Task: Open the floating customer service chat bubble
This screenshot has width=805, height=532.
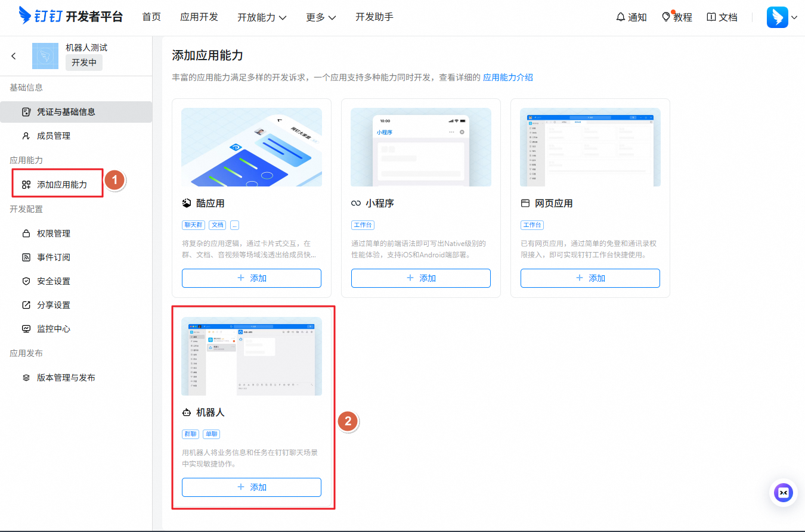Action: click(783, 493)
